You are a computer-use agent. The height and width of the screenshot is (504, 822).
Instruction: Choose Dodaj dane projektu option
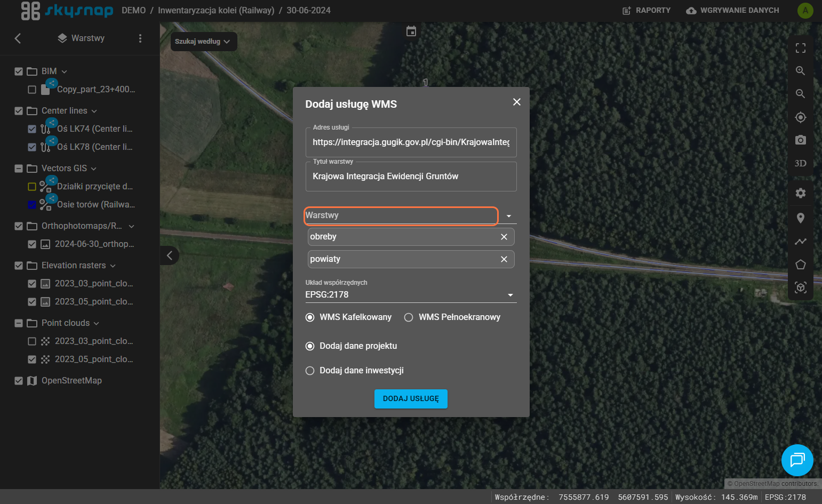310,346
